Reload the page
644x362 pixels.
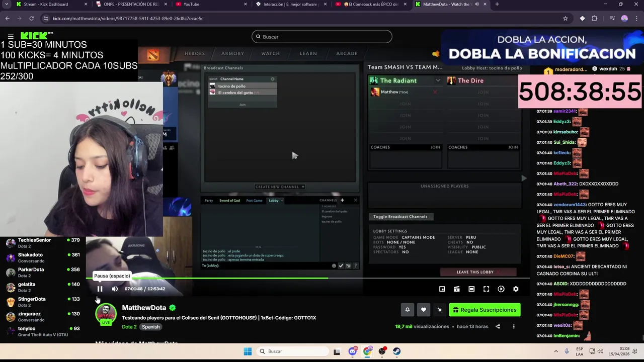[x=31, y=18]
